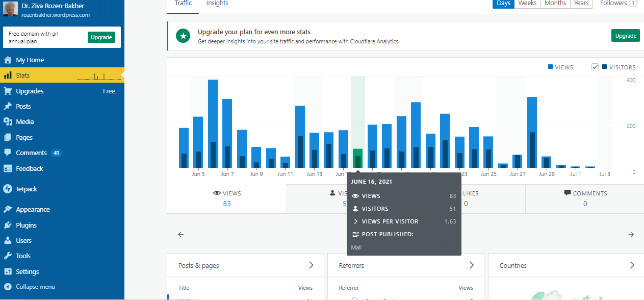Click the Posts pushpin icon
Screen dimensions: 644x300
point(8,106)
